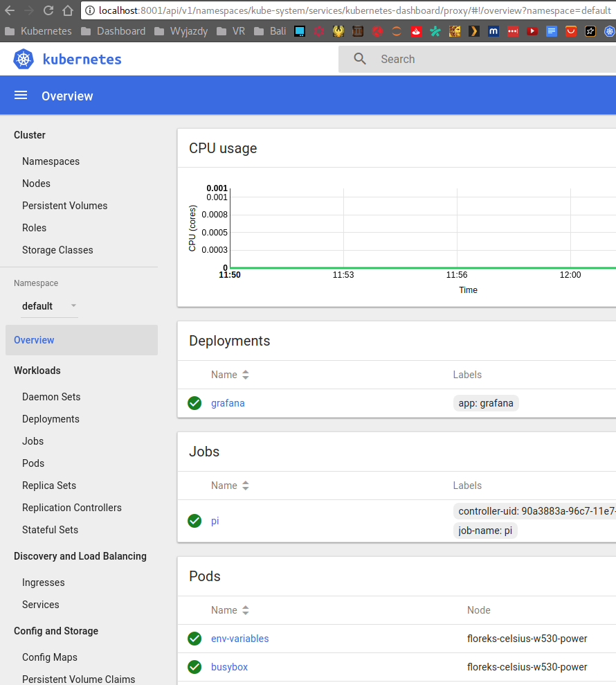
Task: Select Overview in the sidebar
Action: 82,340
